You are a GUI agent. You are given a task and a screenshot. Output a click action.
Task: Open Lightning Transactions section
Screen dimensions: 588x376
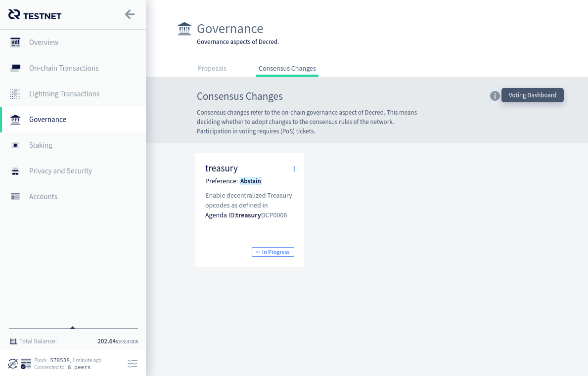point(73,93)
